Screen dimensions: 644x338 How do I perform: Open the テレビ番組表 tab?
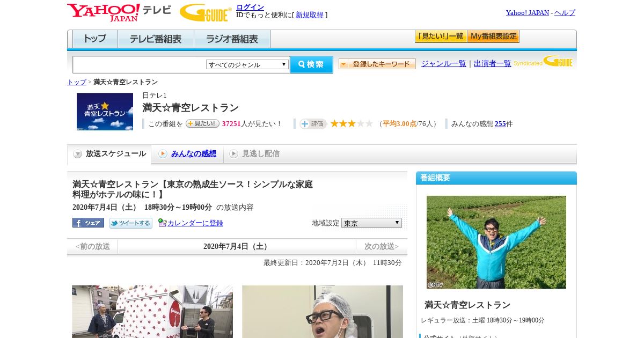[x=156, y=39]
